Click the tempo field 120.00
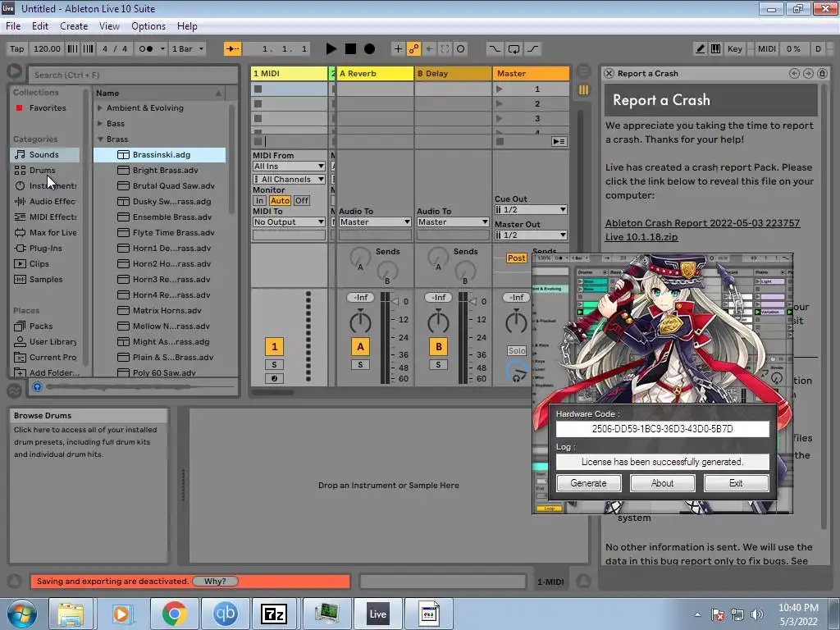 pyautogui.click(x=47, y=48)
